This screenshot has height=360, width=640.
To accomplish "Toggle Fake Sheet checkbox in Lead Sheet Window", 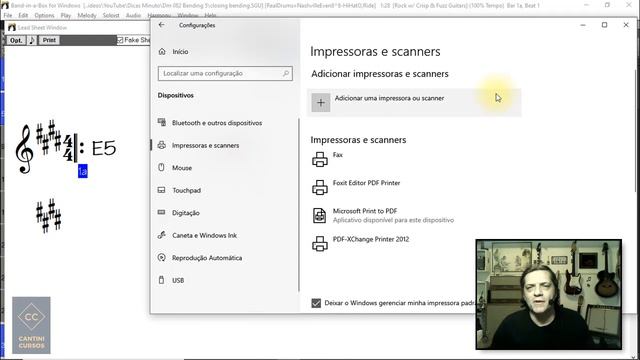I will coord(120,40).
